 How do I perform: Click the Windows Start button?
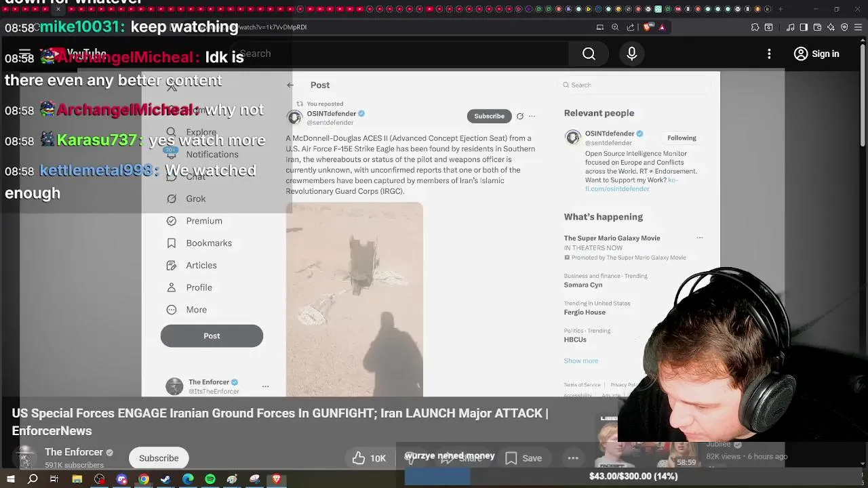[10, 479]
